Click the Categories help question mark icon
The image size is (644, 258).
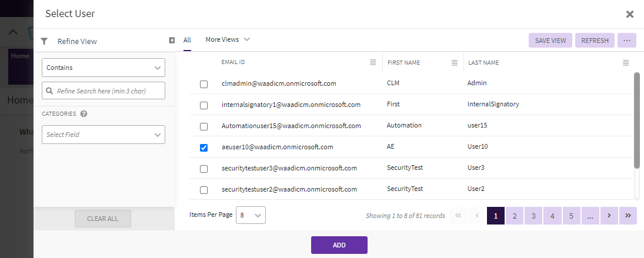coord(84,113)
